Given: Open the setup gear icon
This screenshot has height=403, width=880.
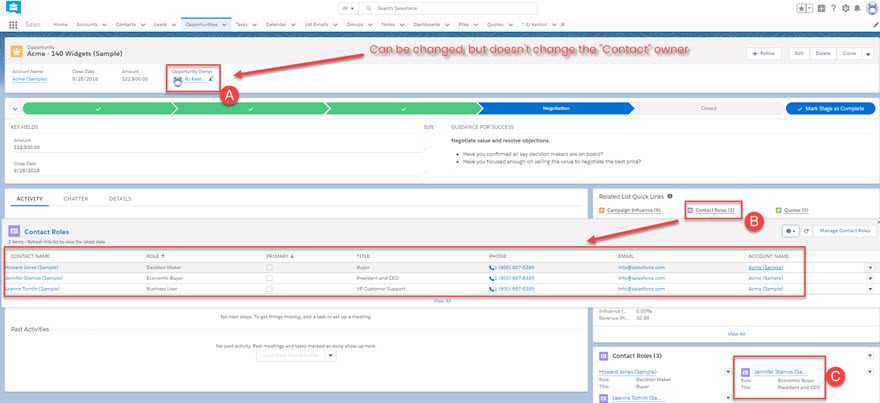Looking at the screenshot, I should tap(845, 8).
